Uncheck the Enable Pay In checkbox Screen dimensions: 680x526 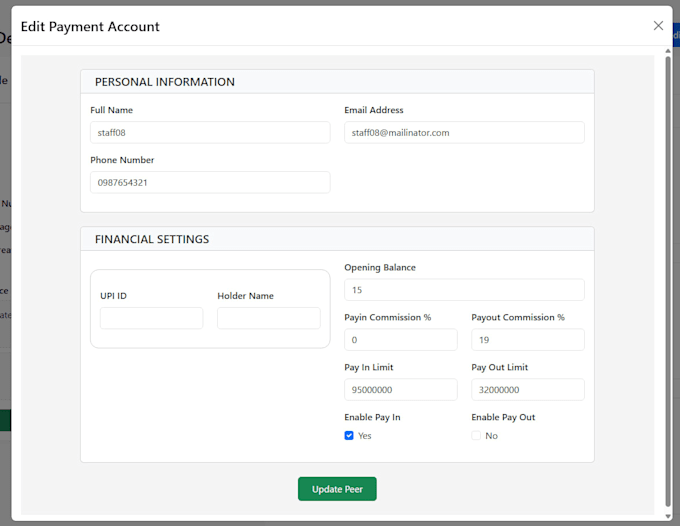(349, 435)
